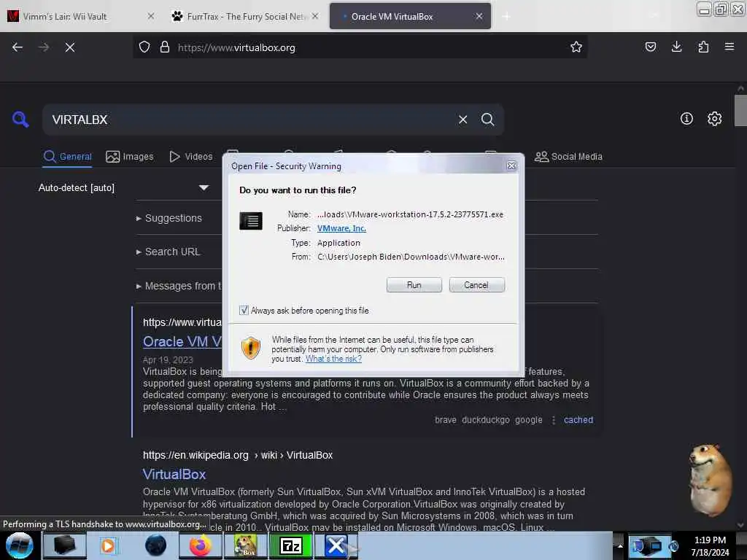
Task: Click the application file icon in dialog
Action: (251, 221)
